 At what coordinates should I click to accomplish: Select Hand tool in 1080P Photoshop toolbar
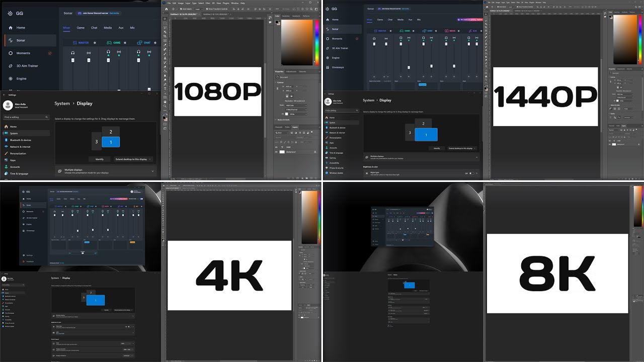click(165, 102)
